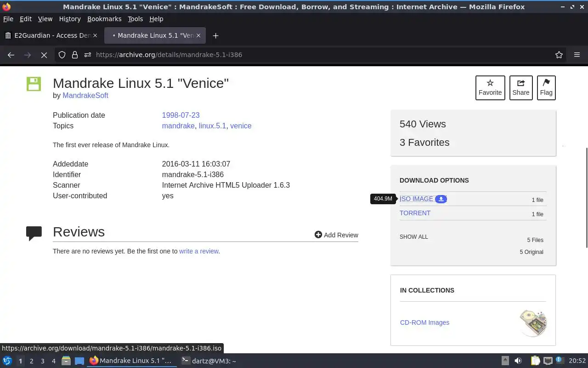This screenshot has height=368, width=588.
Task: Click the blue show desktop icon in taskbar
Action: point(79,361)
